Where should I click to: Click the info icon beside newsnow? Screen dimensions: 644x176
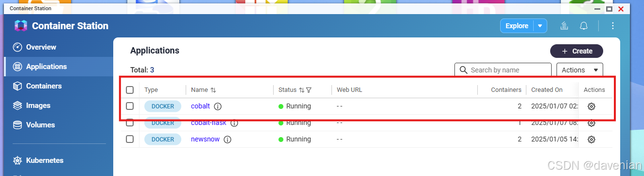coord(227,140)
